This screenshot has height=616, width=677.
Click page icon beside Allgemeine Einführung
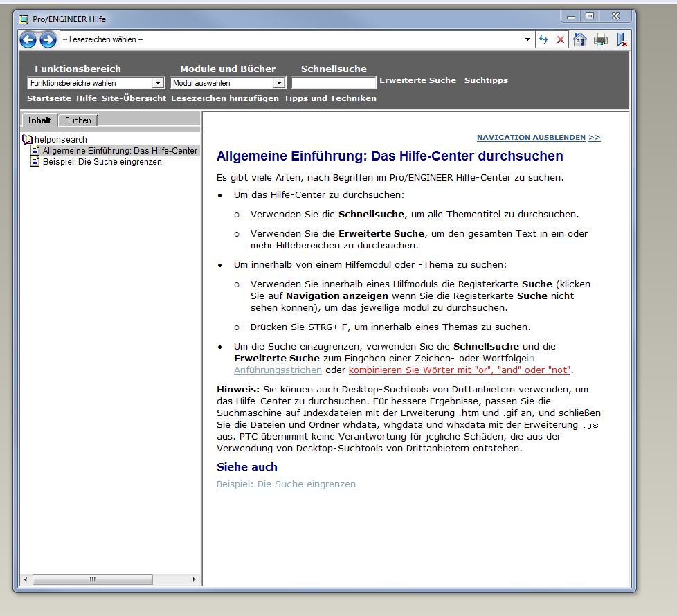point(35,150)
